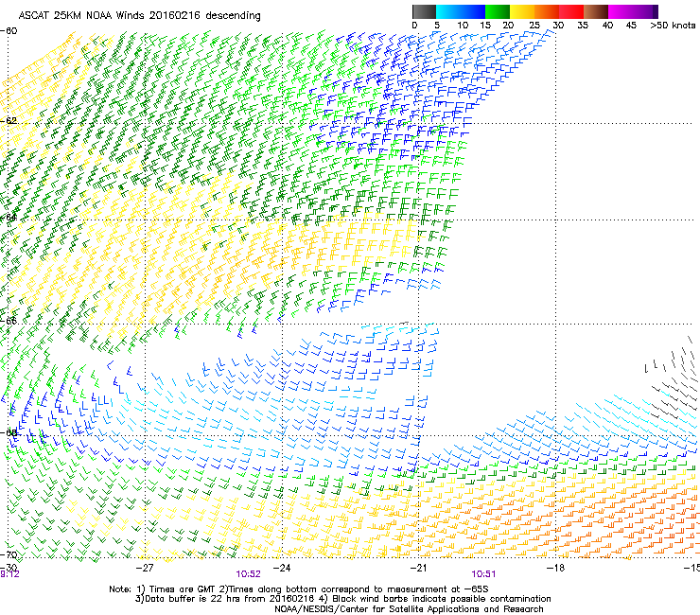Viewport: 700px width, 615px height.
Task: Click the longitude label '-21'
Action: click(418, 568)
